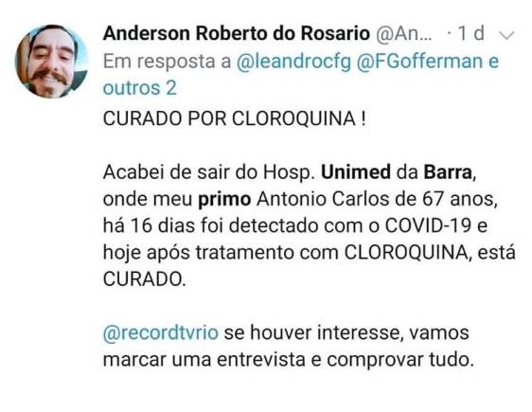Click the COVID-19 word in tweet body
532x412 pixels.
(x=428, y=225)
